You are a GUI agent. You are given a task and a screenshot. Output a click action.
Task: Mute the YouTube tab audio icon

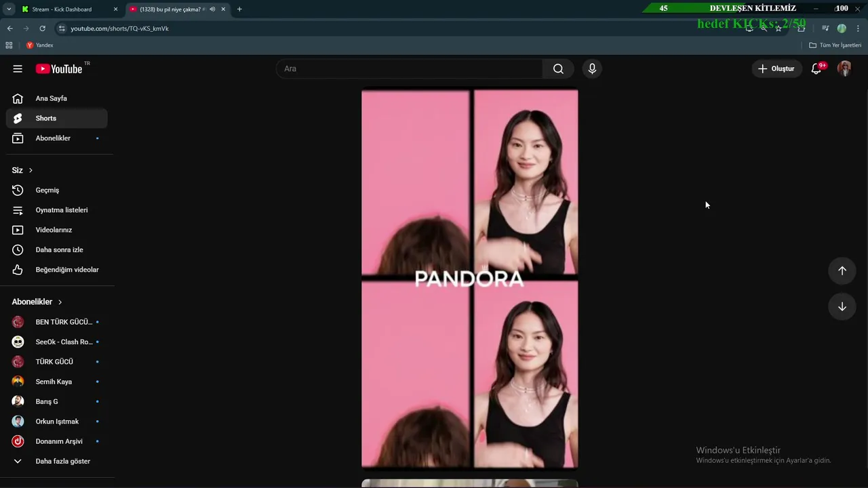[212, 9]
